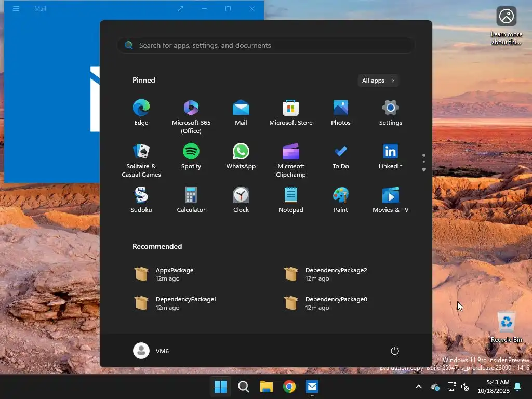
Task: Open the LinkedIn app
Action: (391, 157)
